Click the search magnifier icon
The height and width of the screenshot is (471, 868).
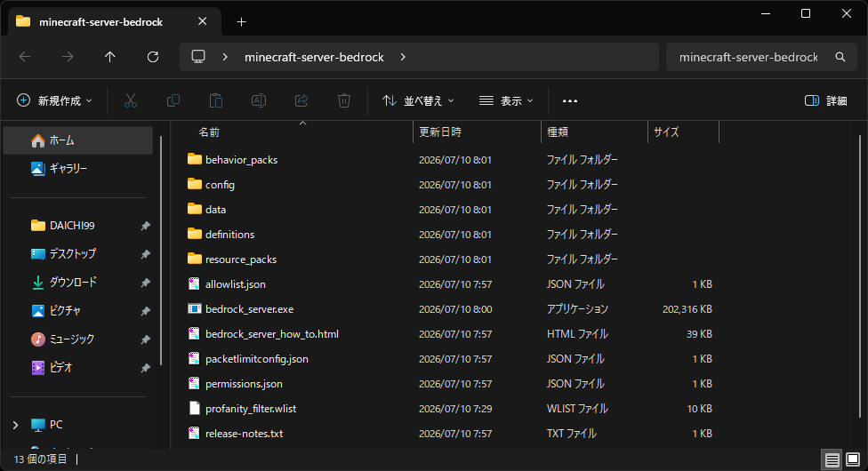click(840, 57)
